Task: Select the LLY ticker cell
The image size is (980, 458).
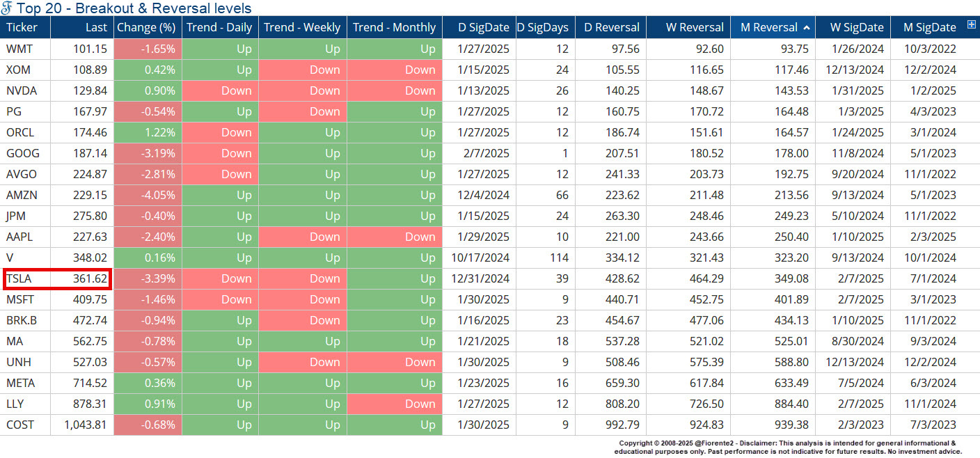Action: (x=25, y=404)
